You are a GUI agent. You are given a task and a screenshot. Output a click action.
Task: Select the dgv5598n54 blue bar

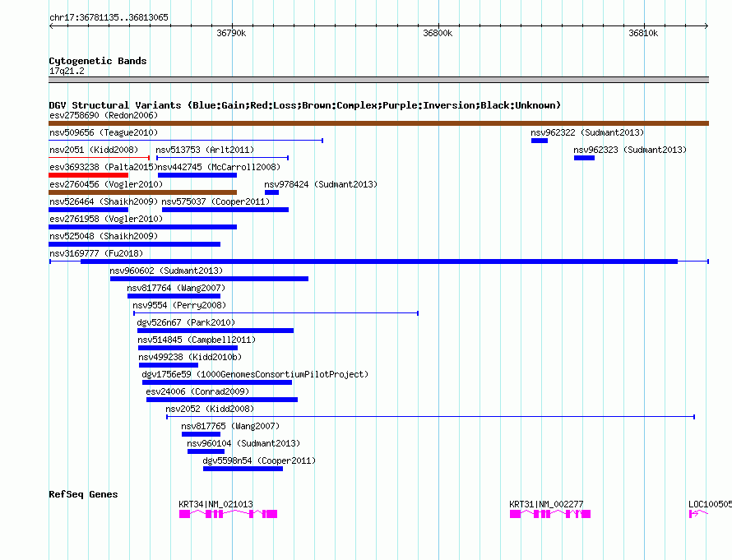[243, 469]
